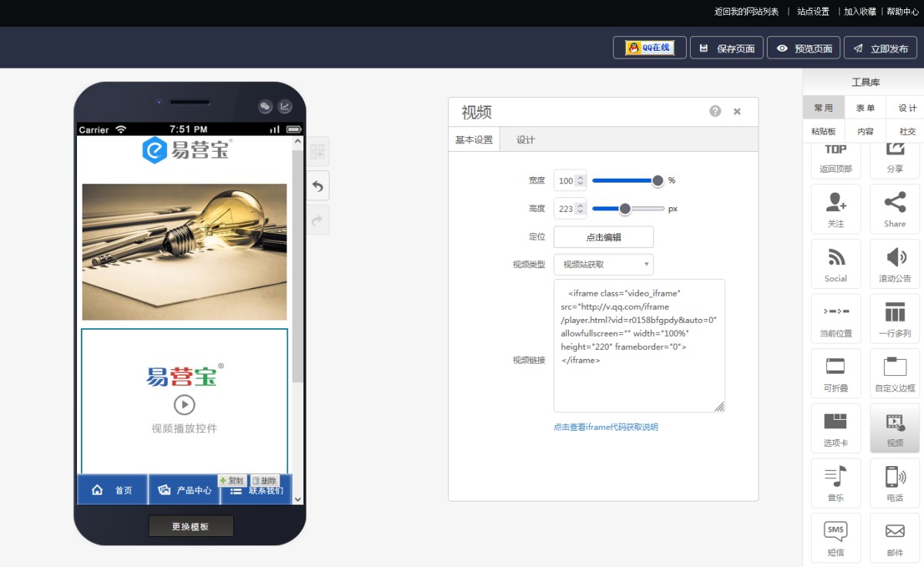Open 帮助中心 help center
The width and height of the screenshot is (924, 567).
pos(902,12)
